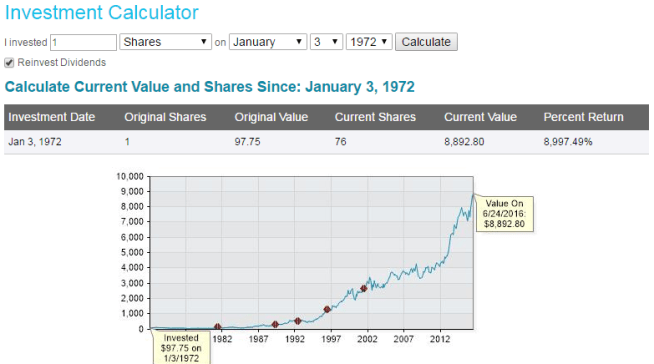This screenshot has height=364, width=654.
Task: Click the Calculate button
Action: [426, 42]
